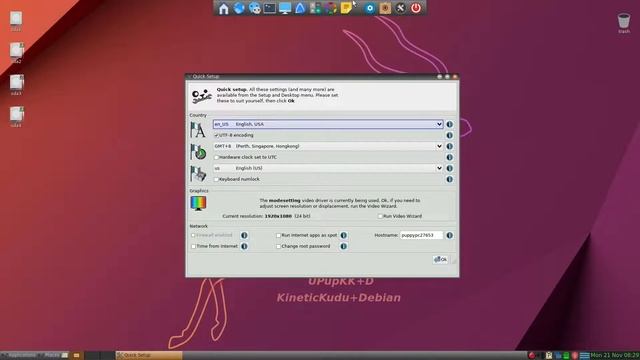This screenshot has height=360, width=640.
Task: Click the Hostname text field
Action: [x=421, y=235]
